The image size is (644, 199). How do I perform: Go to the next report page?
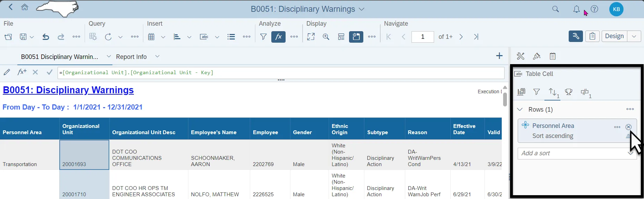[461, 37]
